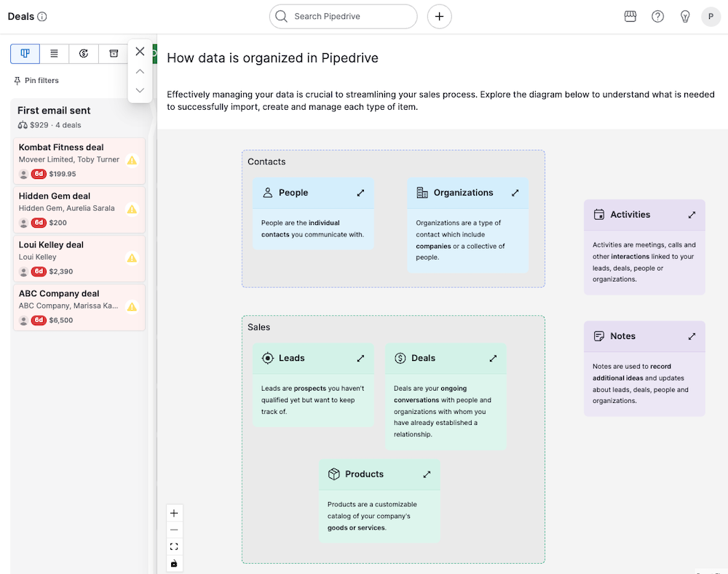Click the $6,500 deal value

point(61,320)
